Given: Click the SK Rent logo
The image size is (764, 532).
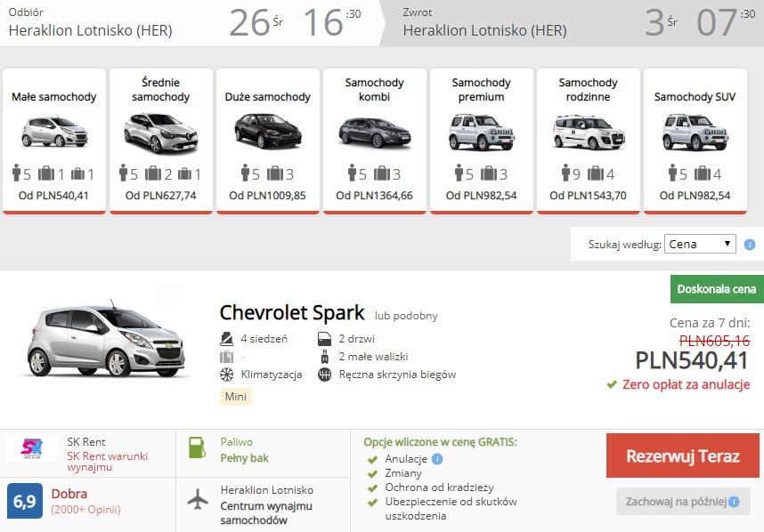Looking at the screenshot, I should 32,448.
